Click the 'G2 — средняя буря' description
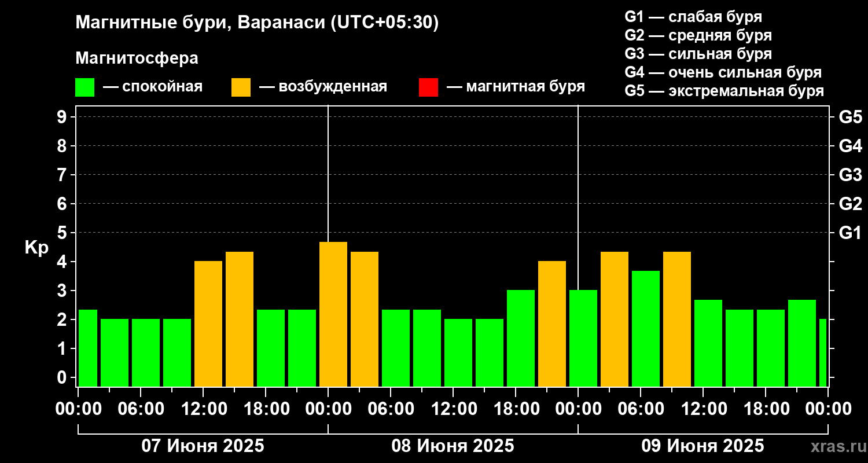Viewport: 868px width, 463px height. click(698, 35)
